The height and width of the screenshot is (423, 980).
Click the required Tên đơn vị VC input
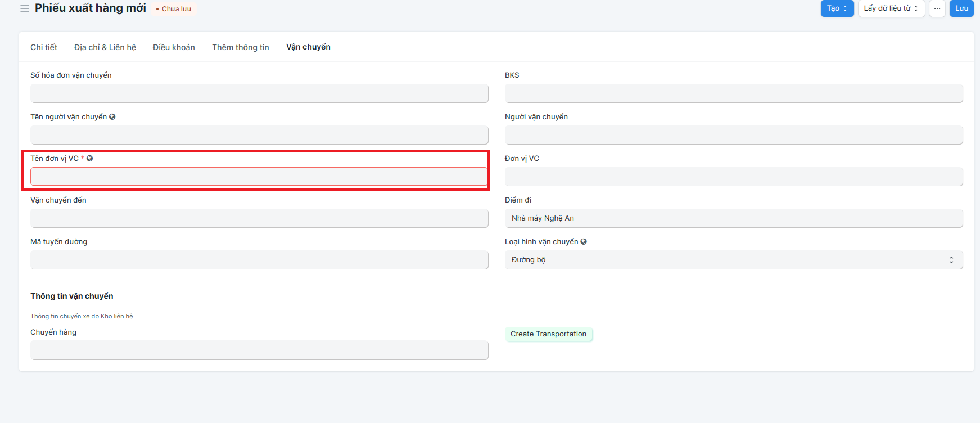click(259, 177)
